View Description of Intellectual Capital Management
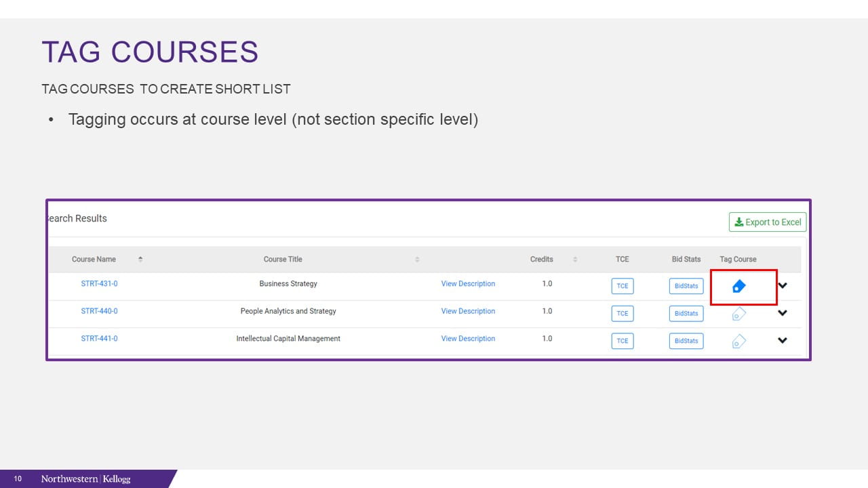This screenshot has height=488, width=868. pyautogui.click(x=468, y=339)
